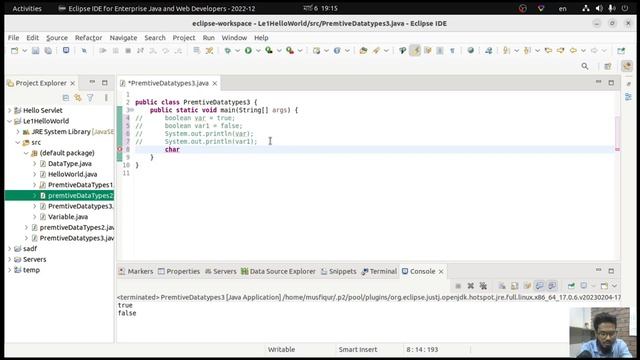
Task: Click the Search magnifier icon
Action: [585, 66]
